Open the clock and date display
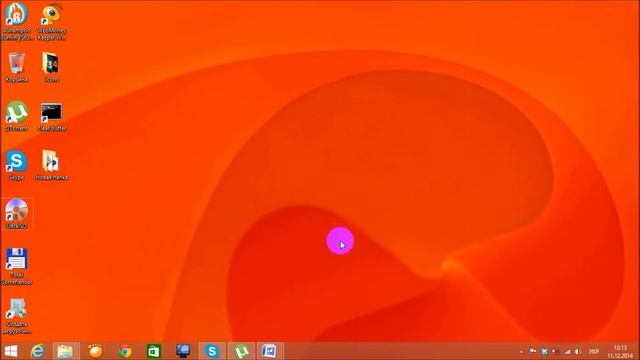 click(620, 351)
